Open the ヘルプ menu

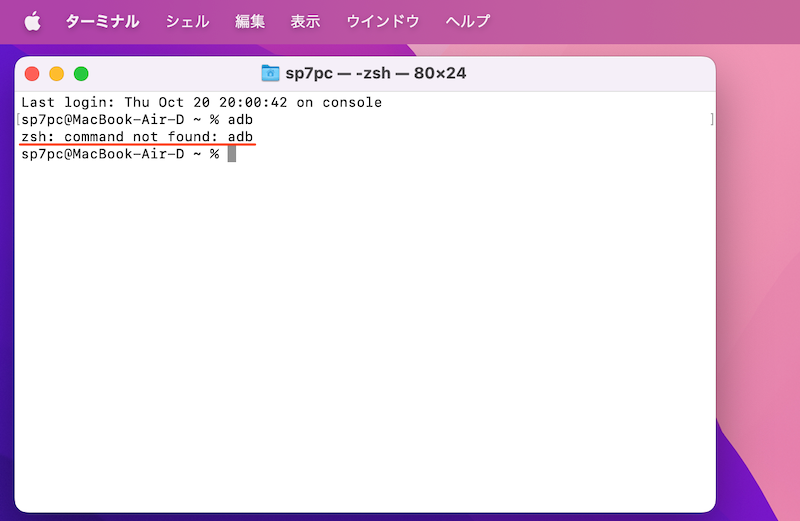pos(468,21)
